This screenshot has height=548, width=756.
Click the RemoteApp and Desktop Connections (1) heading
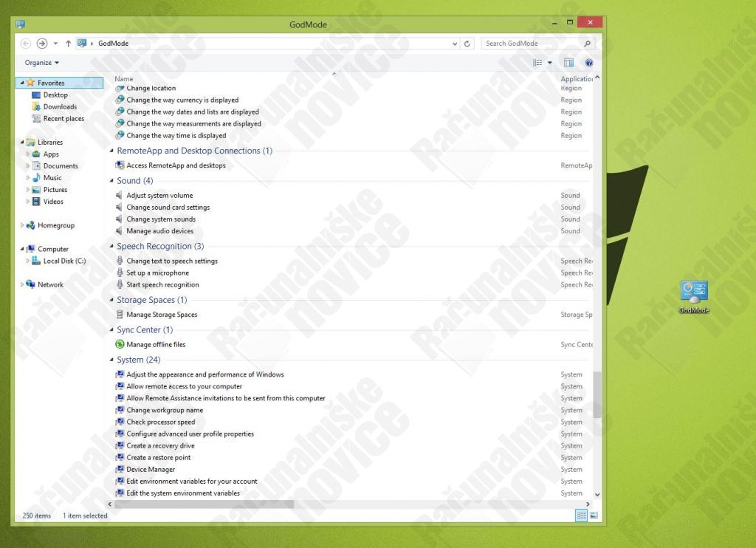(194, 151)
